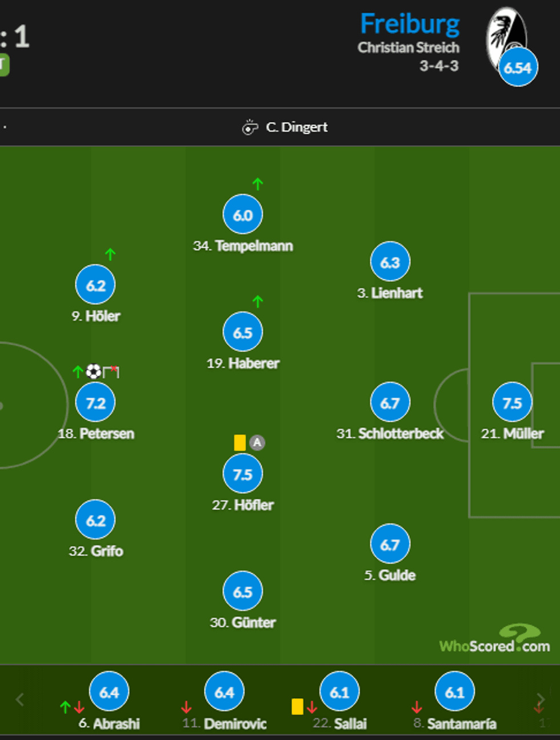Click the WhoScored.com logo
The width and height of the screenshot is (560, 740).
pos(495,641)
